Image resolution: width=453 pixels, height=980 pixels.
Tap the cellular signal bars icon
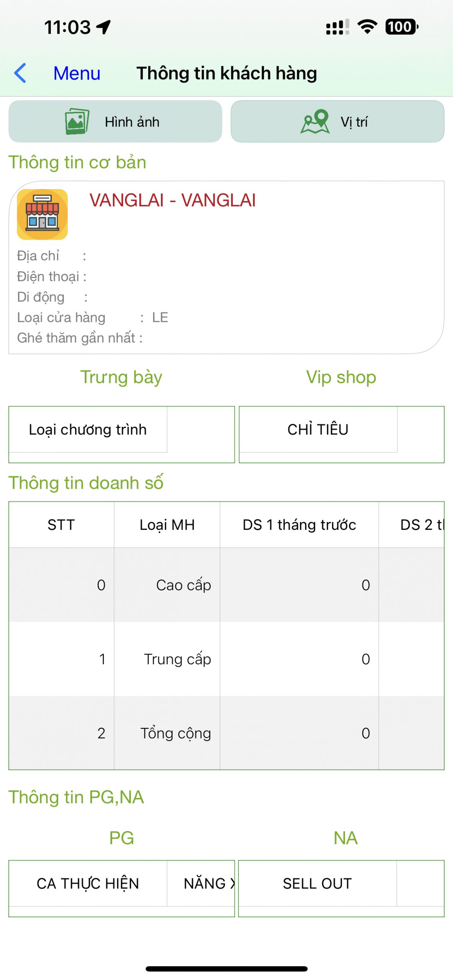pyautogui.click(x=337, y=27)
